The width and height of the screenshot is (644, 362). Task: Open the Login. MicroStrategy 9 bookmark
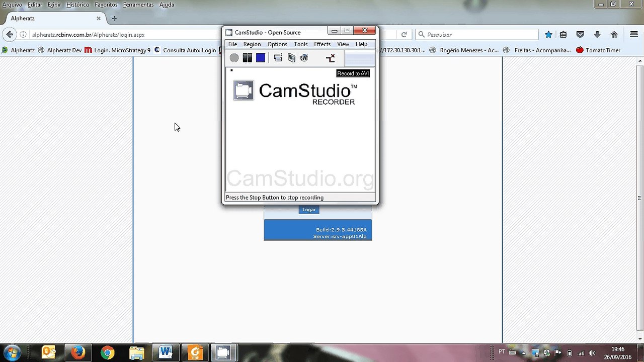tap(117, 50)
